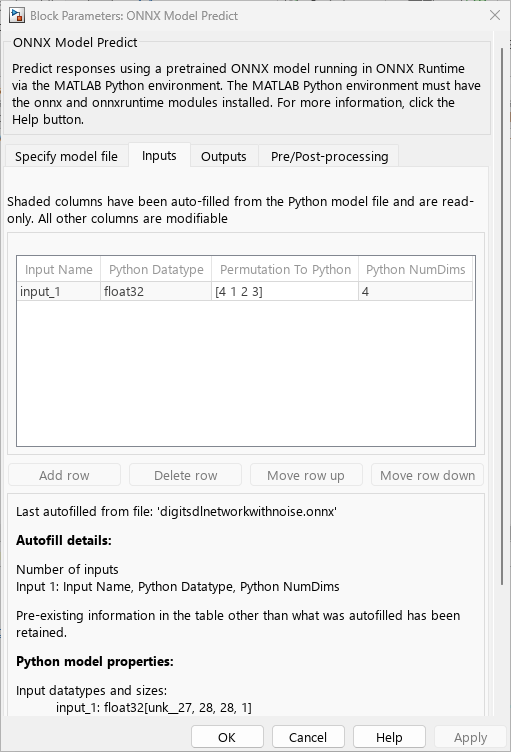Screen dimensions: 511x752
Task: Close the Block Parameters dialog
Action: pyautogui.click(x=495, y=15)
